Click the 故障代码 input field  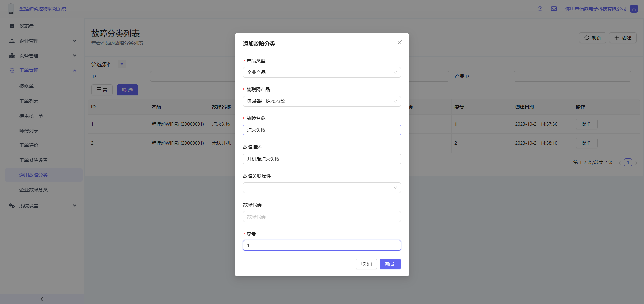click(322, 217)
